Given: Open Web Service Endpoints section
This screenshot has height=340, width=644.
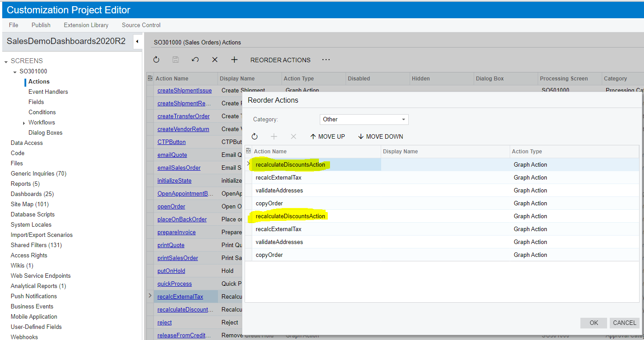Looking at the screenshot, I should 40,276.
